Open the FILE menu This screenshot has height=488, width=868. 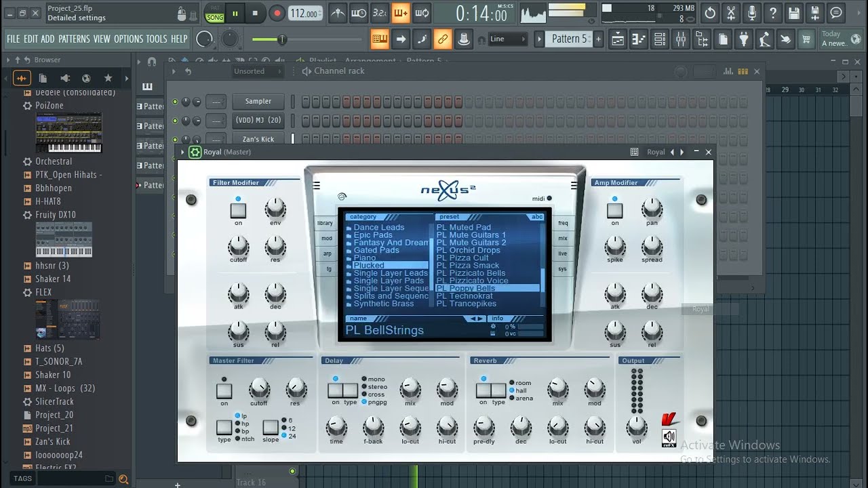coord(14,39)
